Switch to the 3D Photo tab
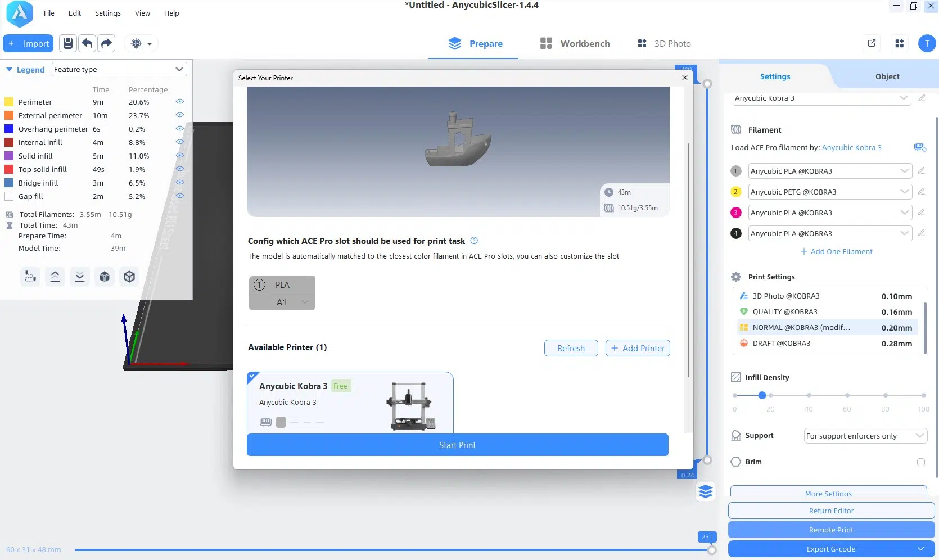 [664, 43]
